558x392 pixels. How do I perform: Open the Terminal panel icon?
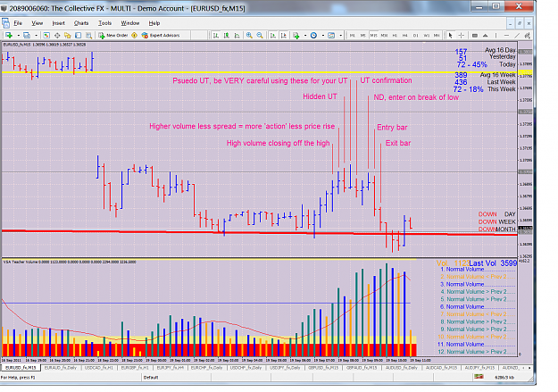pyautogui.click(x=79, y=35)
